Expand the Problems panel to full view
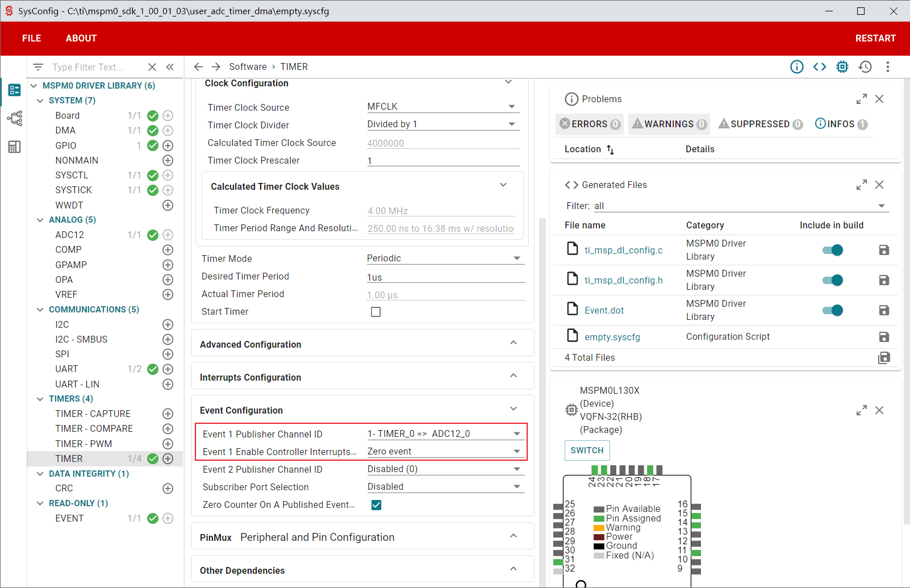Viewport: 910px width, 588px height. 862,99
